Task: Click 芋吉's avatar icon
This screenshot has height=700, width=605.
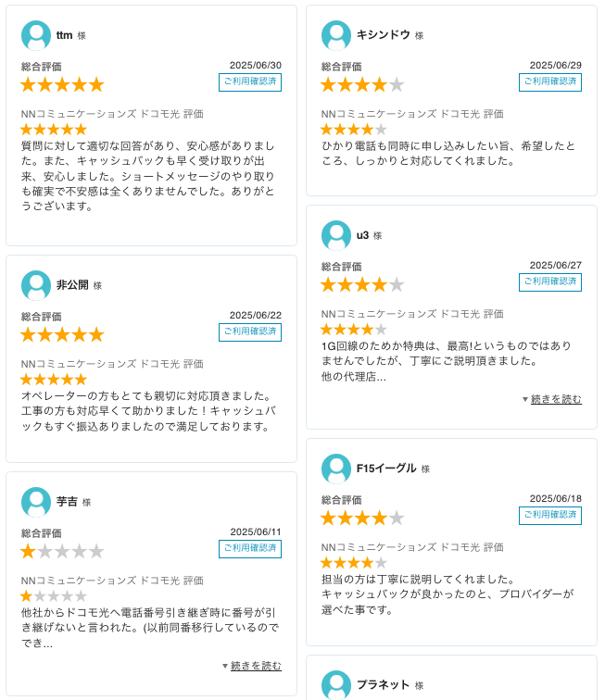Action: pos(36,502)
